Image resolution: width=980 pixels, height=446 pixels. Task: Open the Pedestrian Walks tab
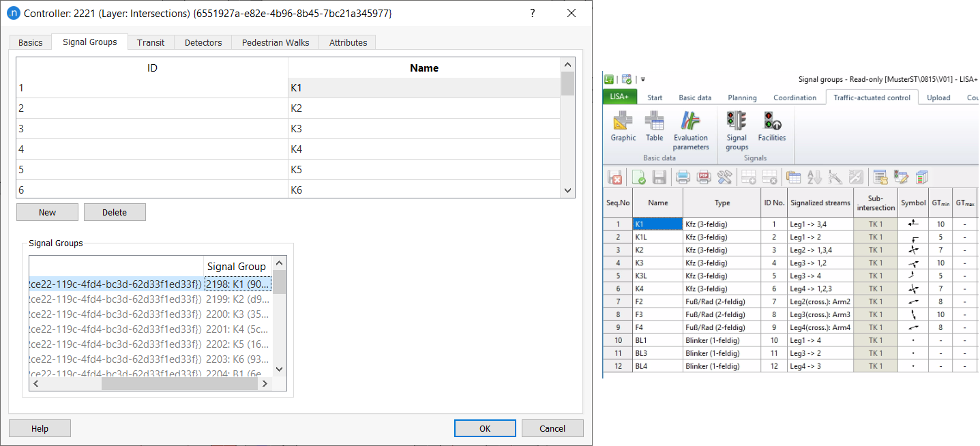(x=275, y=42)
